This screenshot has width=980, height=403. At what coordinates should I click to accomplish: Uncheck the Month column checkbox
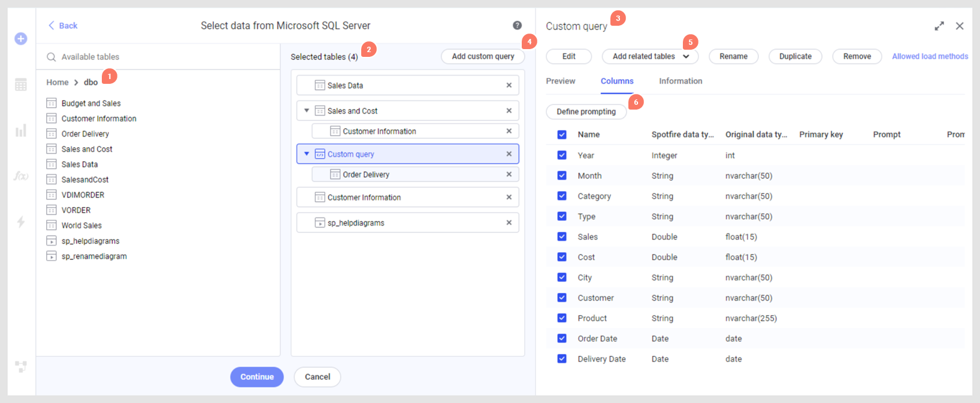[562, 175]
